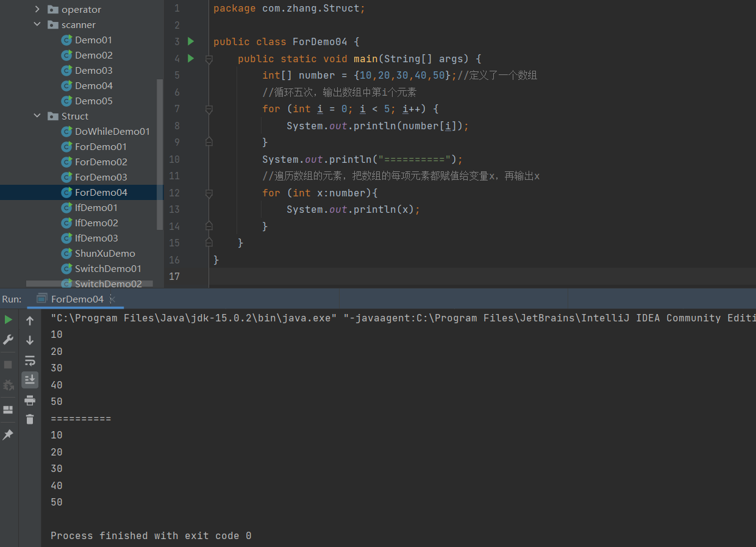Print console output with the printer icon
Viewport: 756px width, 547px height.
tap(30, 400)
